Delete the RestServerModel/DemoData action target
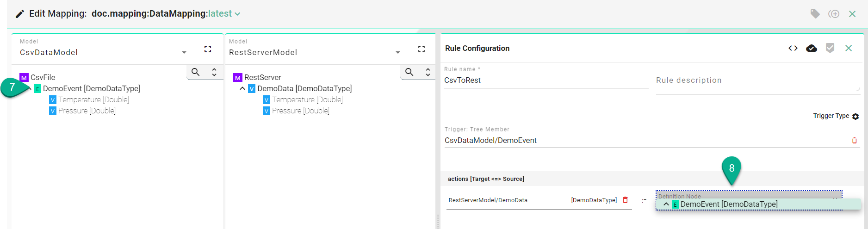Image resolution: width=868 pixels, height=229 pixels. 625,200
